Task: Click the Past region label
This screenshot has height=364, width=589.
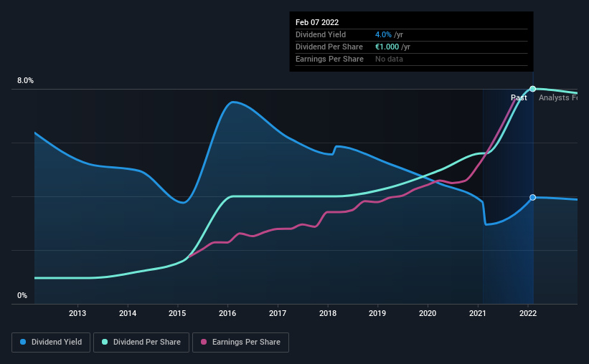Action: coord(519,97)
